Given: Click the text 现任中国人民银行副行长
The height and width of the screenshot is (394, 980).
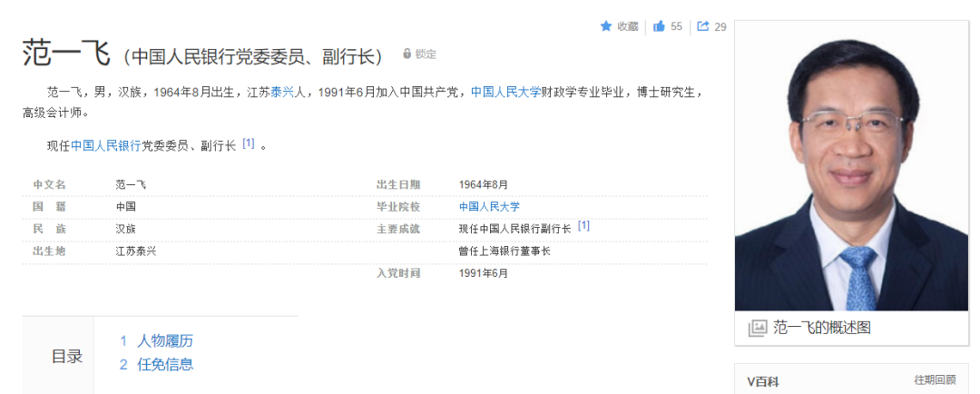Looking at the screenshot, I should coord(515,229).
